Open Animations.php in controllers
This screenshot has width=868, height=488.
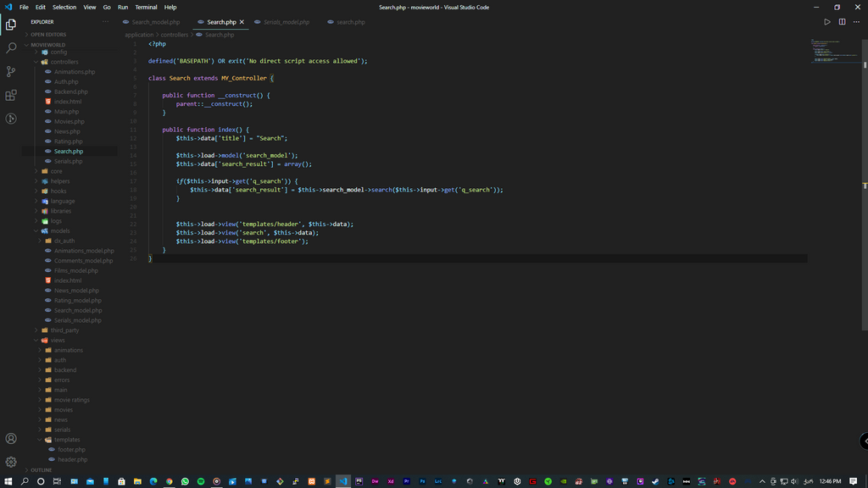point(75,72)
